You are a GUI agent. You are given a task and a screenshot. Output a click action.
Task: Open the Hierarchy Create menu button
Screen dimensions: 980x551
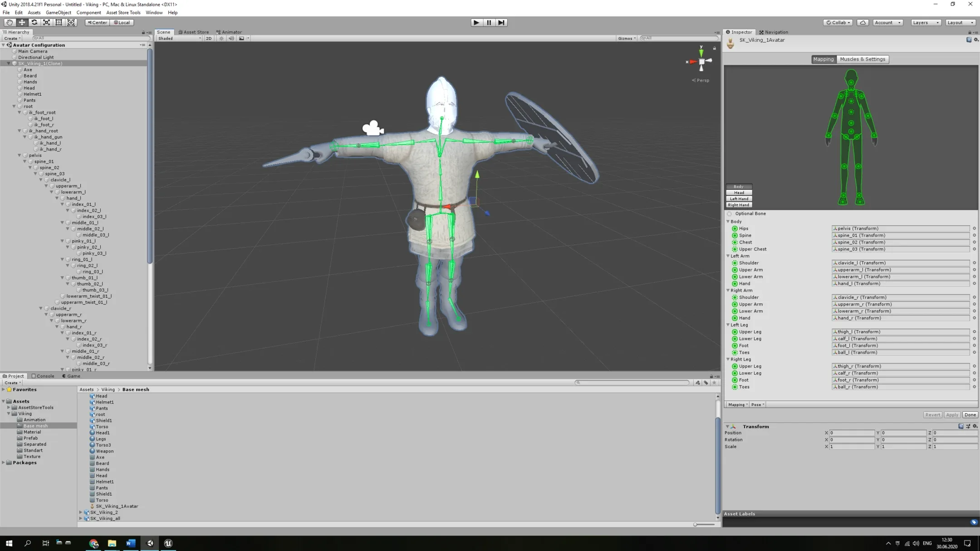[x=12, y=39]
